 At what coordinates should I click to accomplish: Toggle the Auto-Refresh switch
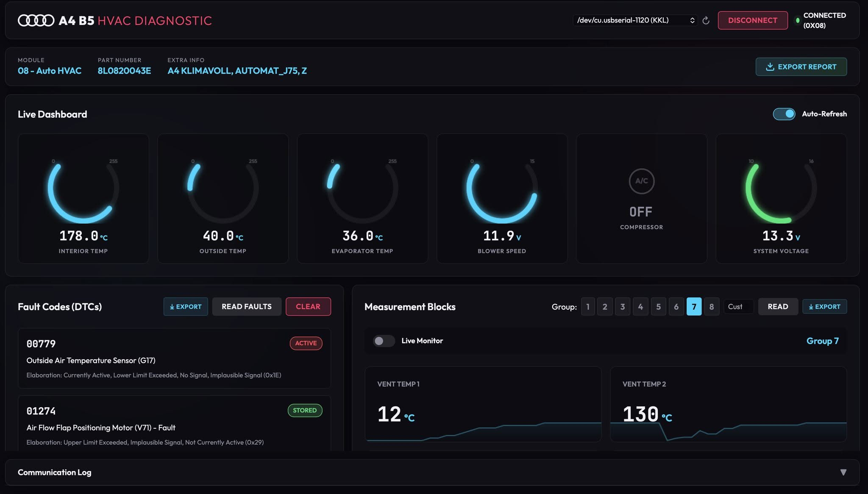point(784,114)
